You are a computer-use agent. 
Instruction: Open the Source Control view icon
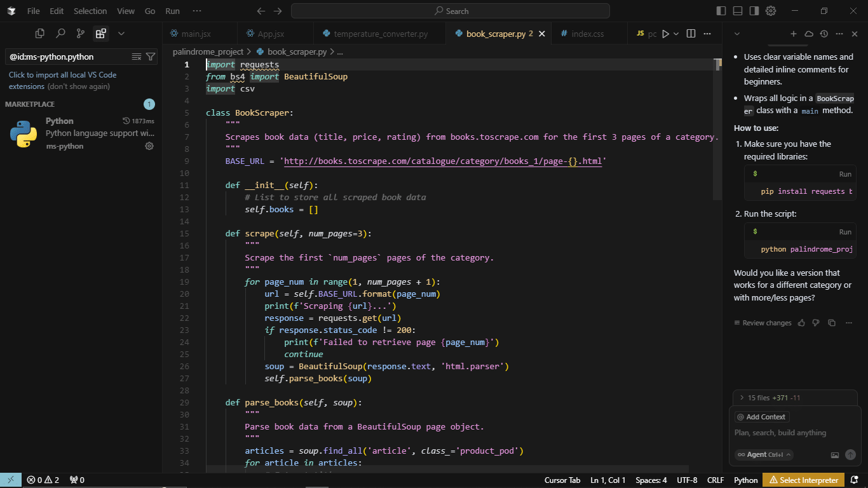point(80,34)
